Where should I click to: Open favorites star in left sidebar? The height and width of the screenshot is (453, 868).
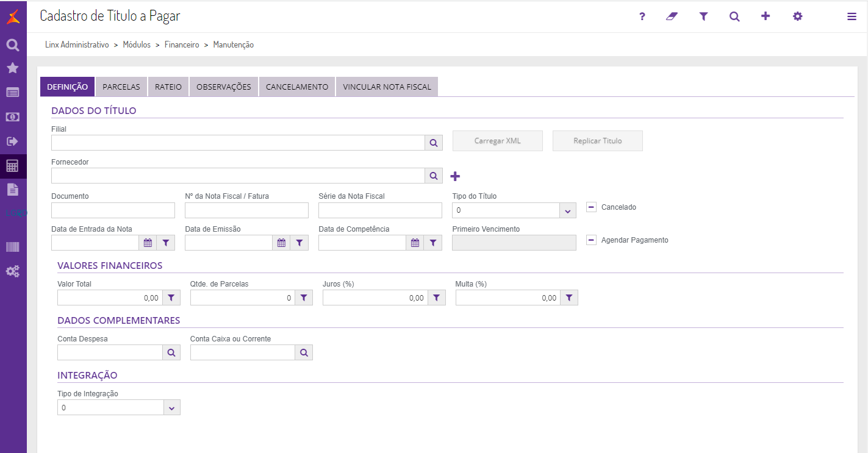[x=12, y=68]
